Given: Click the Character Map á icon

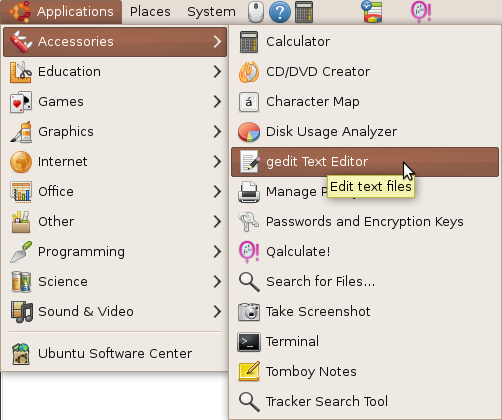Looking at the screenshot, I should [x=249, y=102].
